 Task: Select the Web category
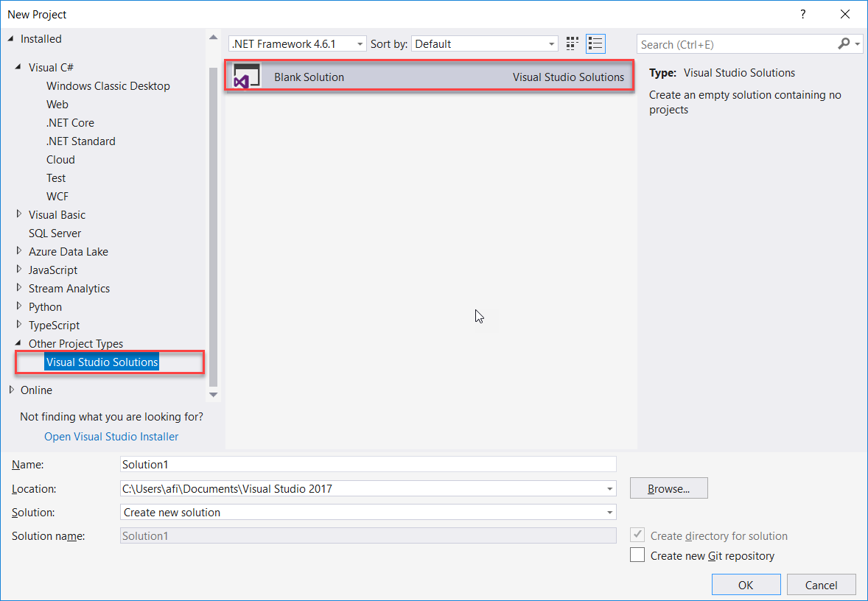pos(57,104)
